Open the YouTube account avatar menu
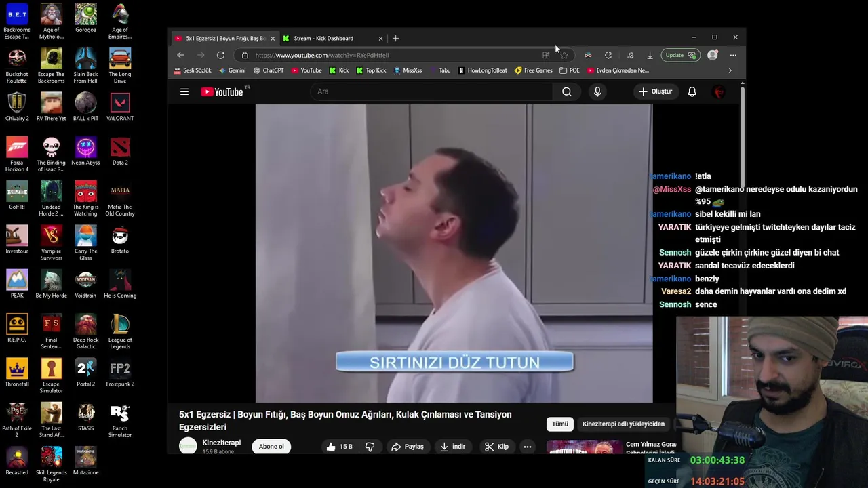 719,91
